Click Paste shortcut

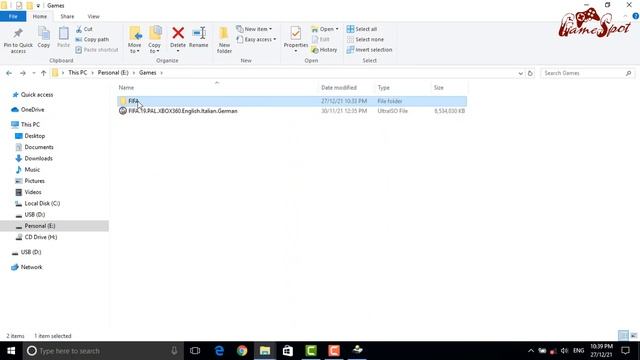97,50
